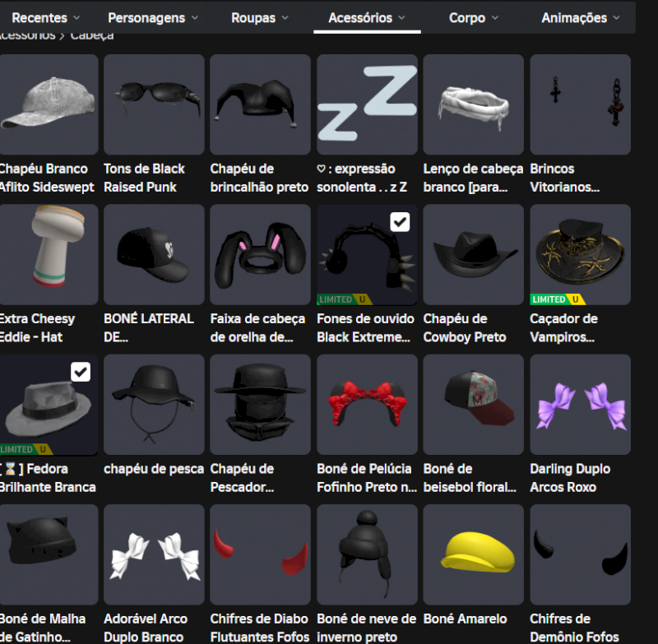
Task: Open the 'Chapéu de Cowboy Preto' title link
Action: (465, 327)
